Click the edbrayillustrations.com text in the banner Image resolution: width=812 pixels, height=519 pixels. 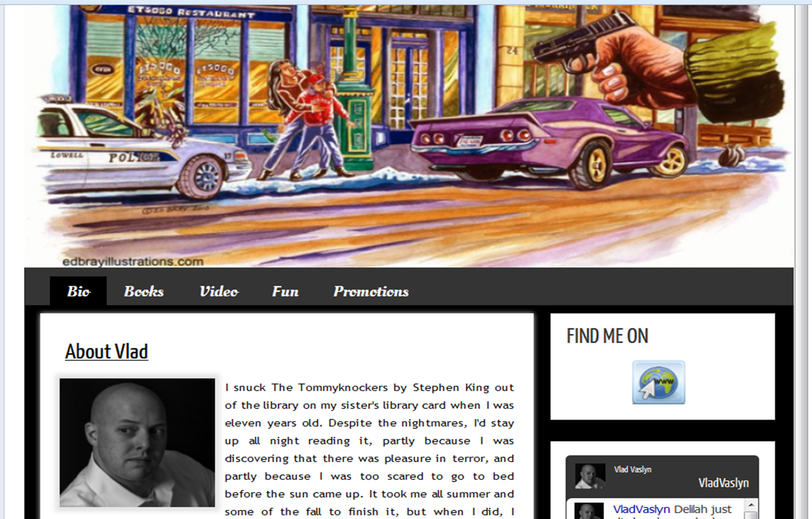point(133,262)
